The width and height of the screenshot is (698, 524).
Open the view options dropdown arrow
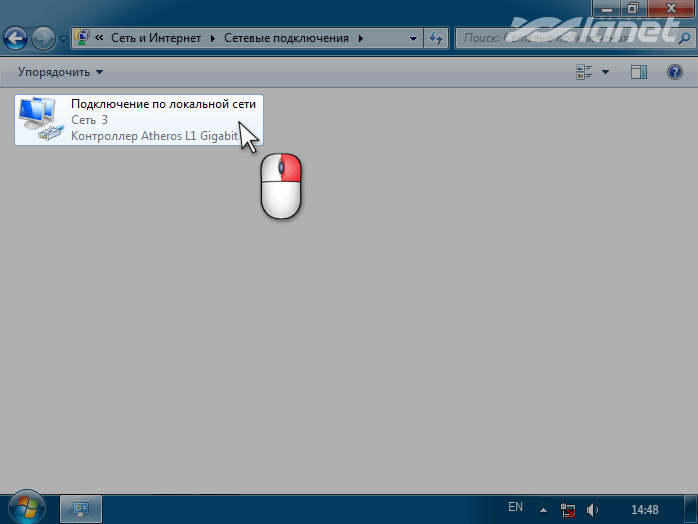[x=605, y=72]
